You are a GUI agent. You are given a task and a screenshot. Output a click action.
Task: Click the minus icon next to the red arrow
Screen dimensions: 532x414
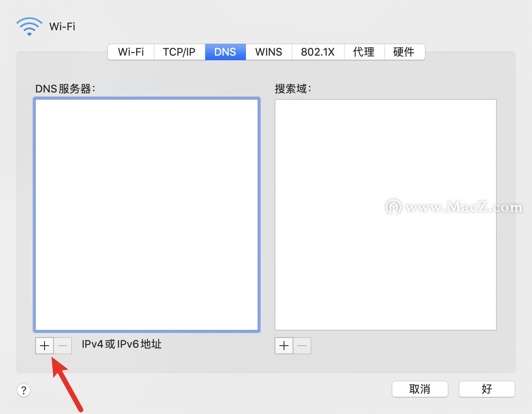pos(63,345)
